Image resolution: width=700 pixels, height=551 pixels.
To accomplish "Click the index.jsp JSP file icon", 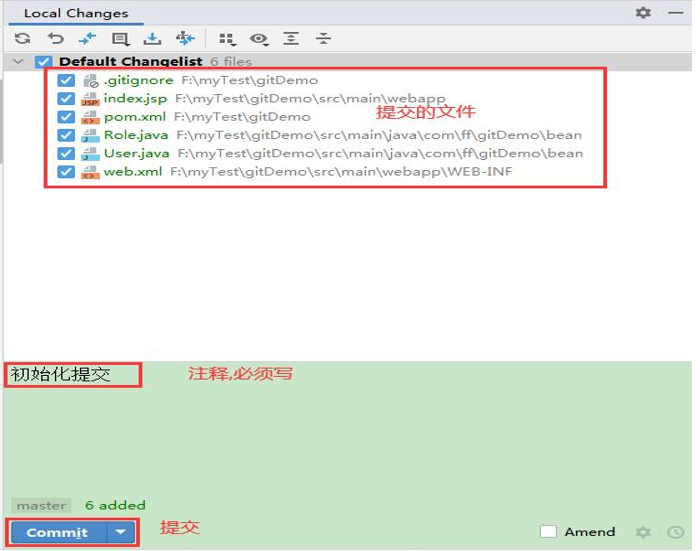I will click(90, 99).
